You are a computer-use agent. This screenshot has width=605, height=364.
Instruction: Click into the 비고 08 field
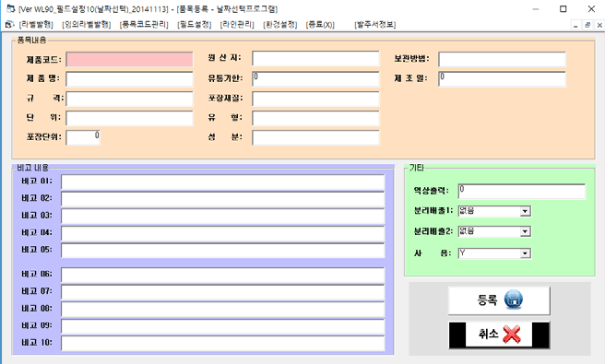(x=223, y=310)
